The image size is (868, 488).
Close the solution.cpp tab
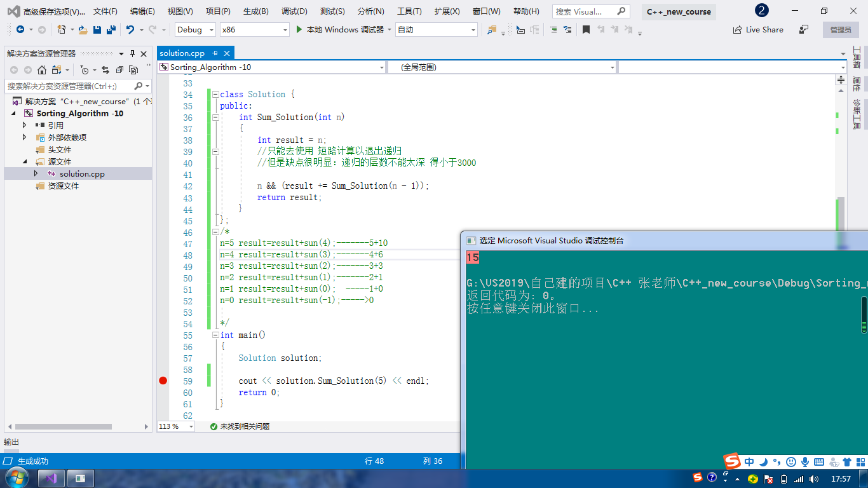pos(227,53)
